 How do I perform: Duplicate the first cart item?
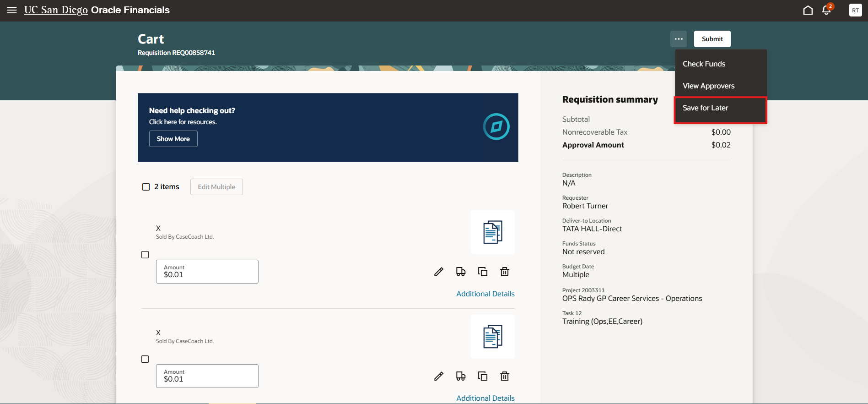(483, 272)
